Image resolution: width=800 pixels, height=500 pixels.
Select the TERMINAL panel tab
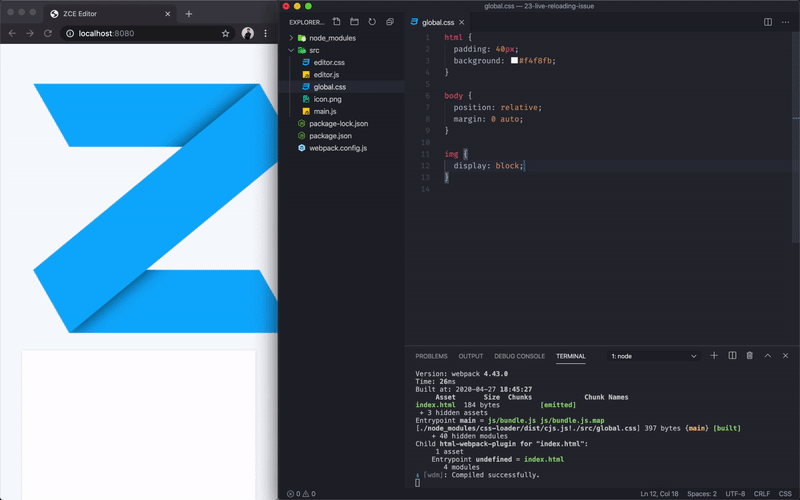[570, 356]
